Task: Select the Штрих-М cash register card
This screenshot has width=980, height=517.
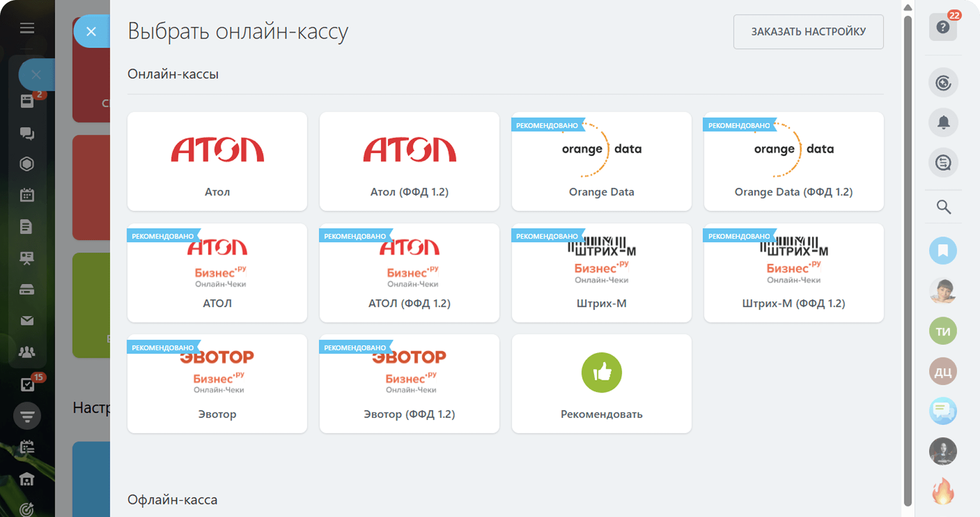Action: coord(601,273)
